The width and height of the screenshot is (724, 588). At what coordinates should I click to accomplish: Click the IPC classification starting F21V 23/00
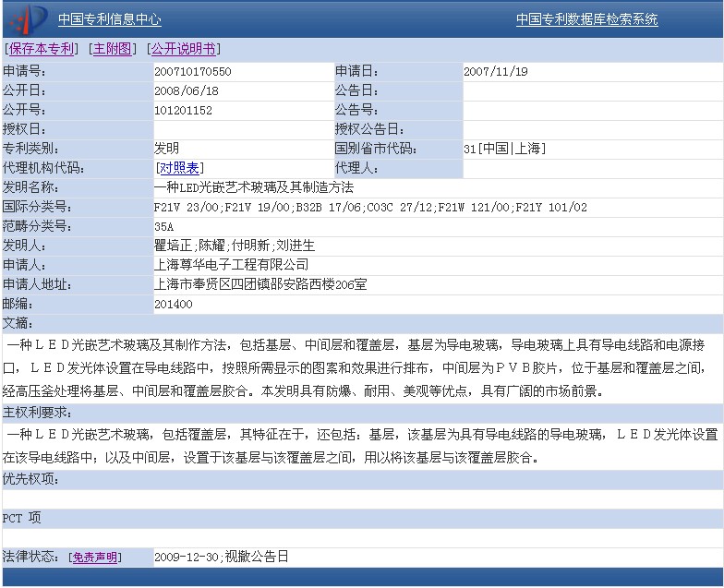coord(369,207)
